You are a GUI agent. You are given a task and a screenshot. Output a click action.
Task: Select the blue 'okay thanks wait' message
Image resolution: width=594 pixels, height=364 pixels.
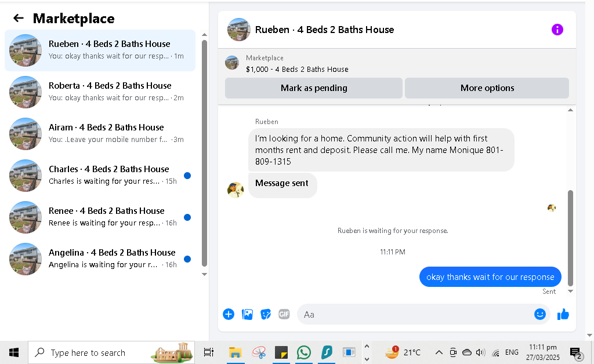point(490,277)
